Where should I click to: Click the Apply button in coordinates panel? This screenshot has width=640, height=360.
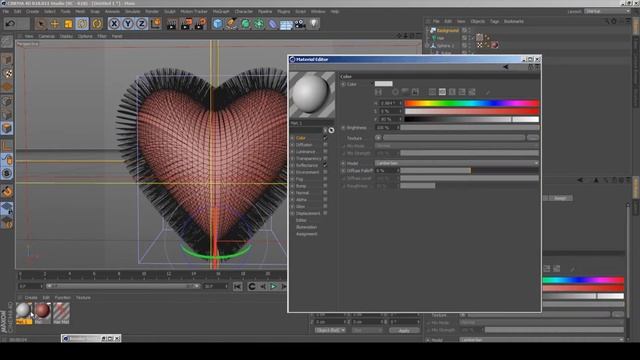point(404,330)
